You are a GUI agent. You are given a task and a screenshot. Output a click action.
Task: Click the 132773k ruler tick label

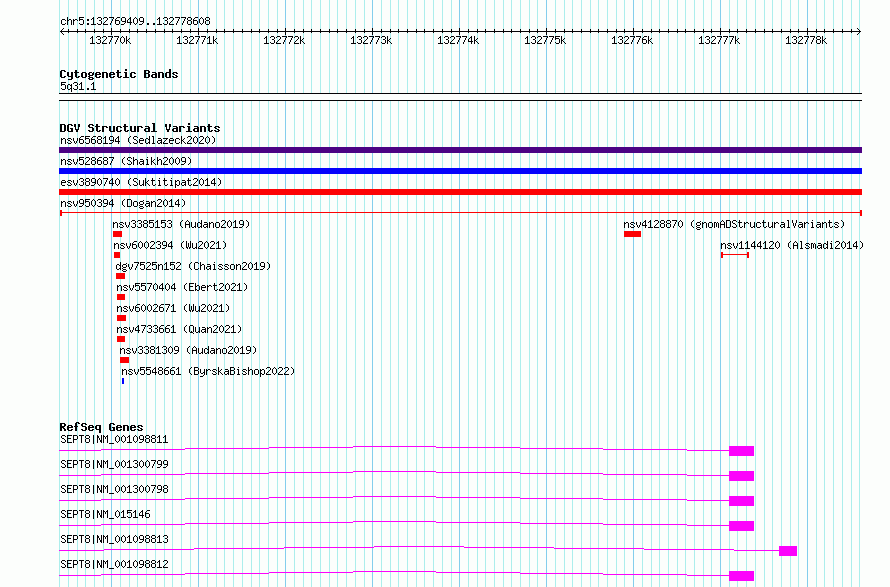(x=371, y=41)
